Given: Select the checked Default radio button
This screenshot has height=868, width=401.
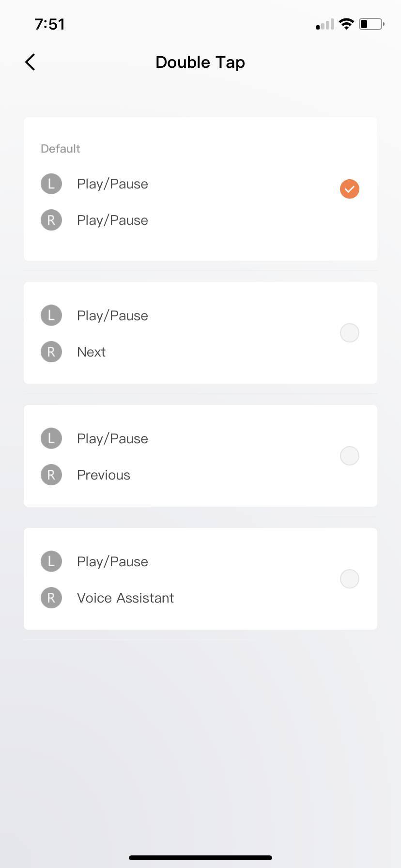Looking at the screenshot, I should click(x=350, y=189).
